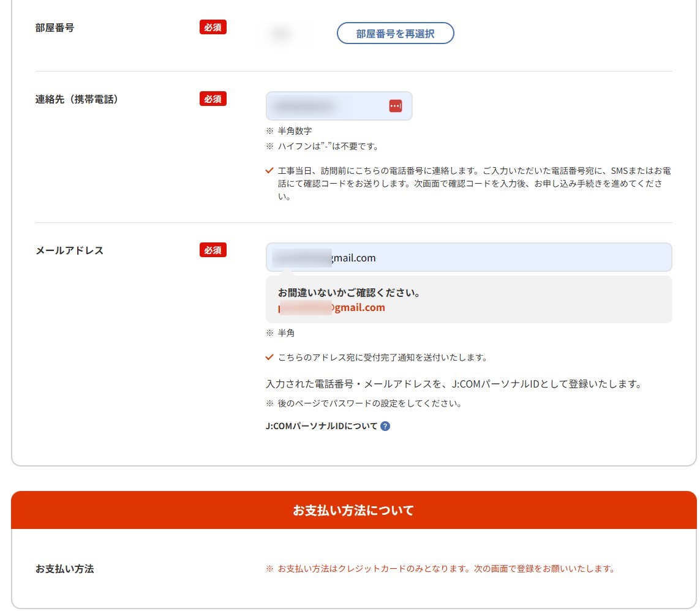Focus the mobile phone number input field
This screenshot has height=611, width=700.
[325, 106]
